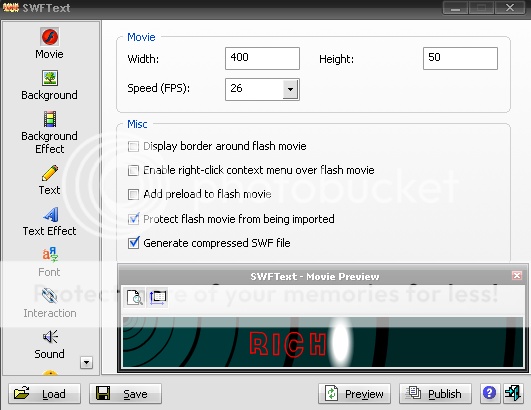Select the Sound speaker icon

click(x=50, y=337)
